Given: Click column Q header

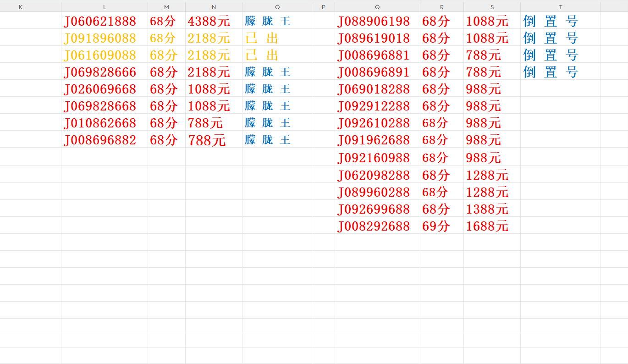Looking at the screenshot, I should tap(377, 7).
